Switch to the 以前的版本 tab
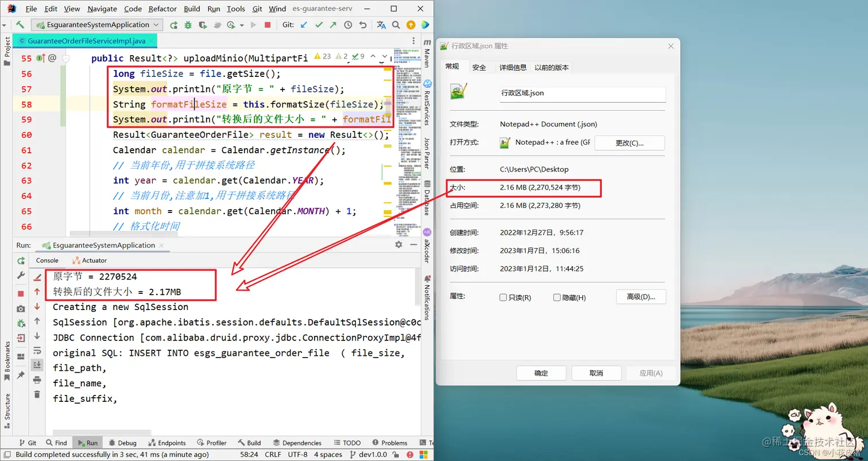The width and height of the screenshot is (868, 461). pyautogui.click(x=552, y=67)
